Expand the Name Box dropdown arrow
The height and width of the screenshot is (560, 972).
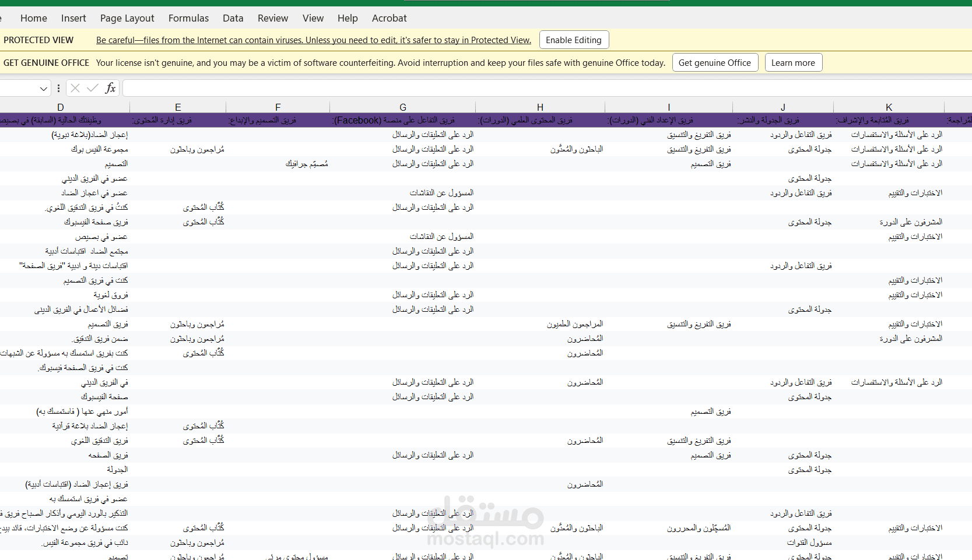point(43,89)
